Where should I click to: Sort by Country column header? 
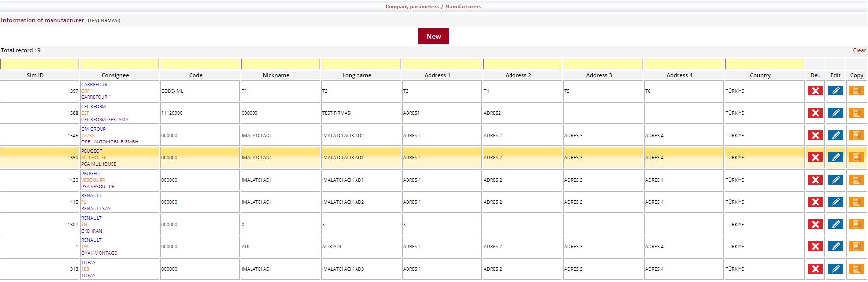(760, 75)
